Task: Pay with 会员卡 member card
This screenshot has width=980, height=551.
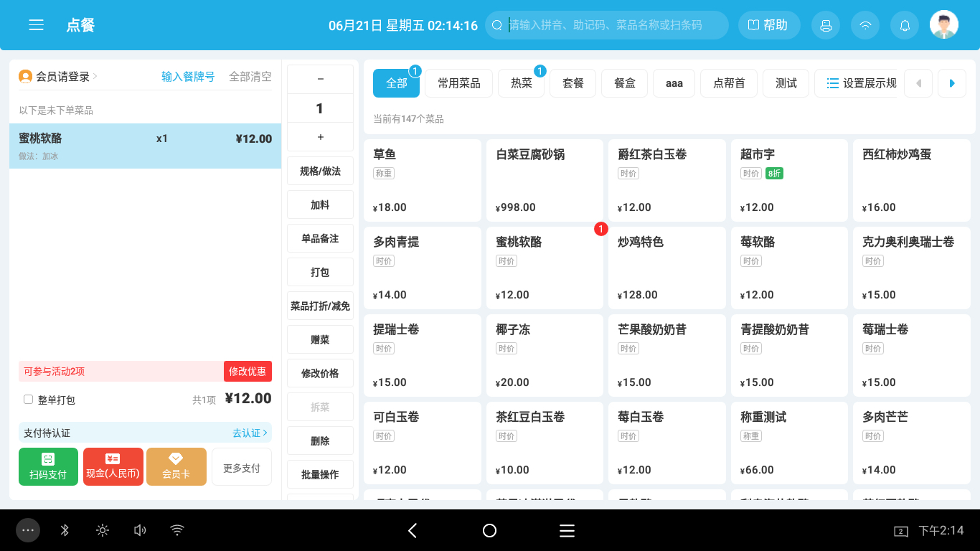Action: [176, 466]
